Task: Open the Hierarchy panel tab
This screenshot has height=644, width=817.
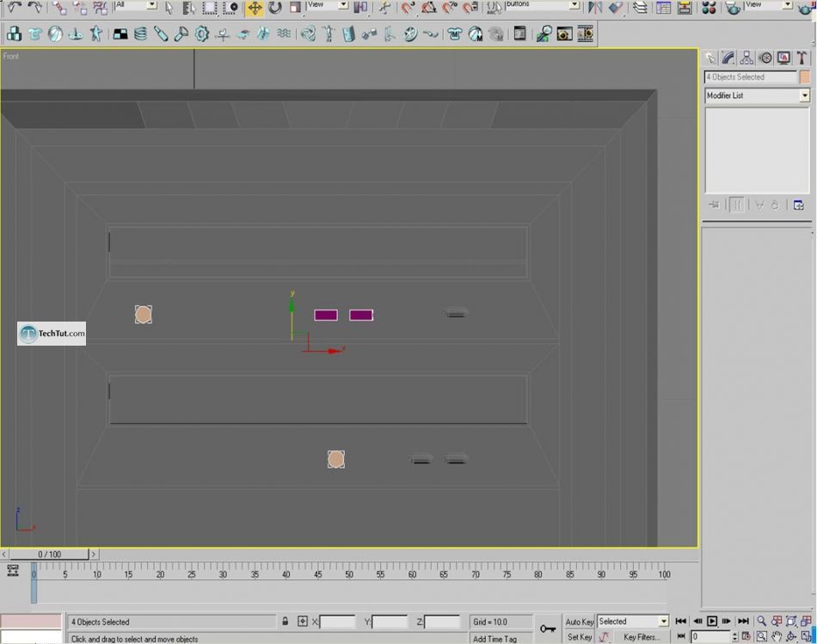Action: [746, 58]
